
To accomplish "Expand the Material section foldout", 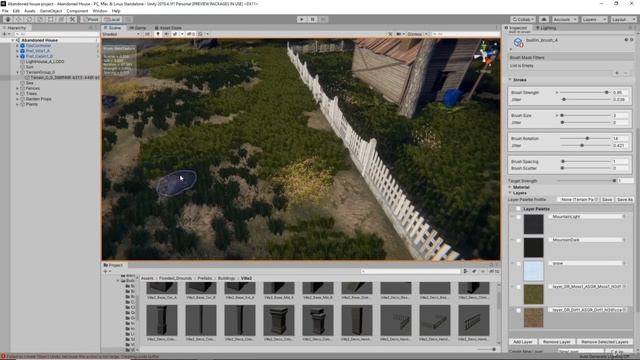I will 510,187.
